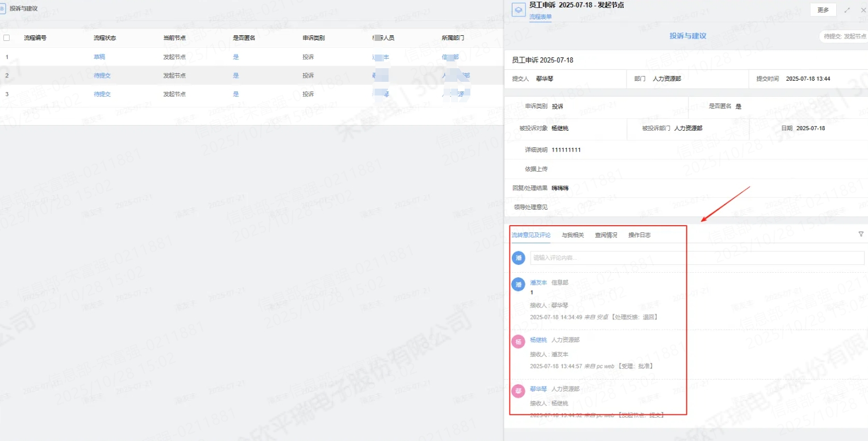Select the 流转意见及评论 tab
868x441 pixels.
click(x=531, y=235)
